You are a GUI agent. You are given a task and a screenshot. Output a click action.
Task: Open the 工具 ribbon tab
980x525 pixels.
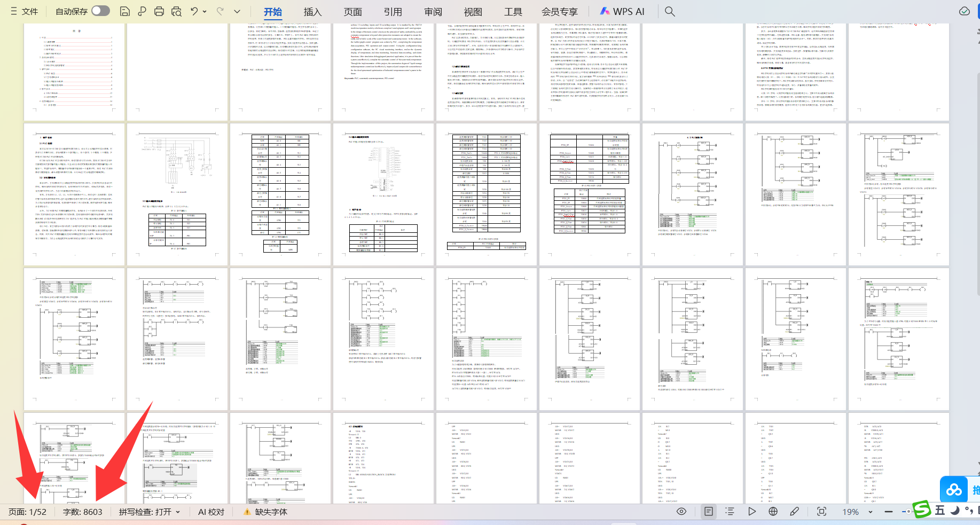point(513,12)
